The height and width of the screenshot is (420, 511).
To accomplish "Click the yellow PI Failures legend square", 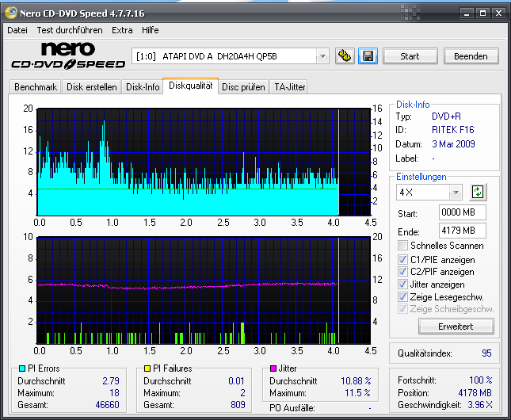I will pos(147,368).
